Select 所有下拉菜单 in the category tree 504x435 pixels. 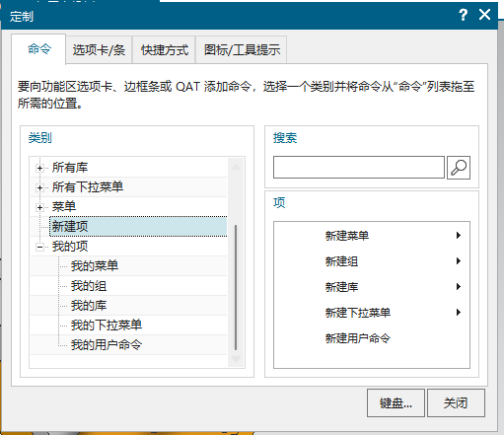88,187
